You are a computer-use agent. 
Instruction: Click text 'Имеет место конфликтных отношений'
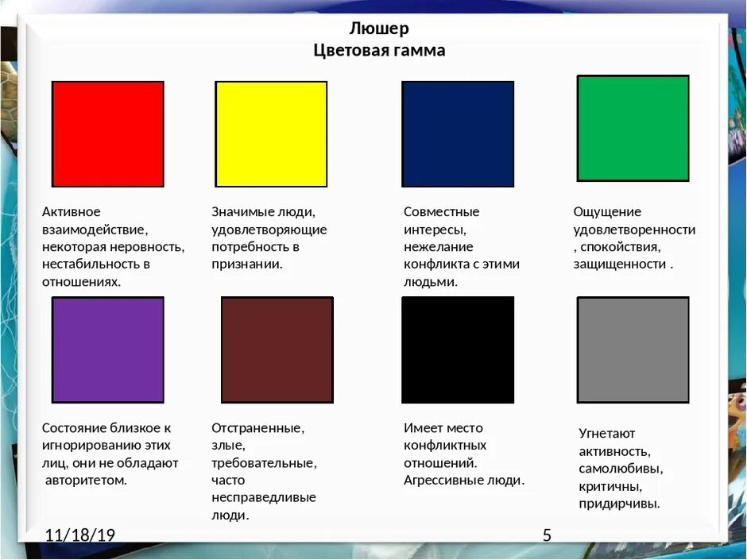pos(445,446)
